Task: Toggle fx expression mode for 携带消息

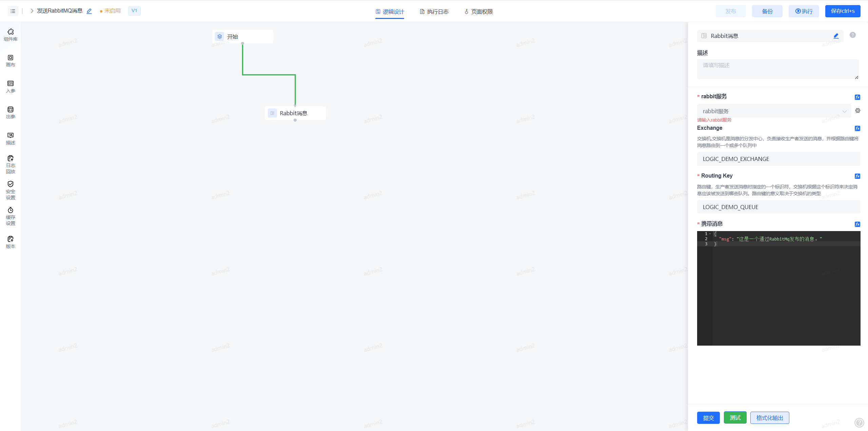Action: pos(857,224)
